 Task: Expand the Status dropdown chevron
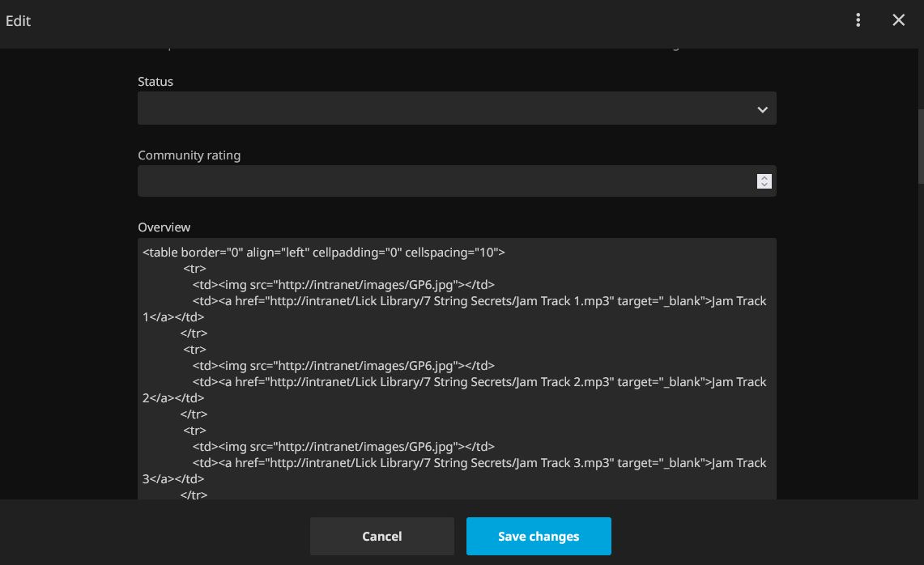point(761,109)
